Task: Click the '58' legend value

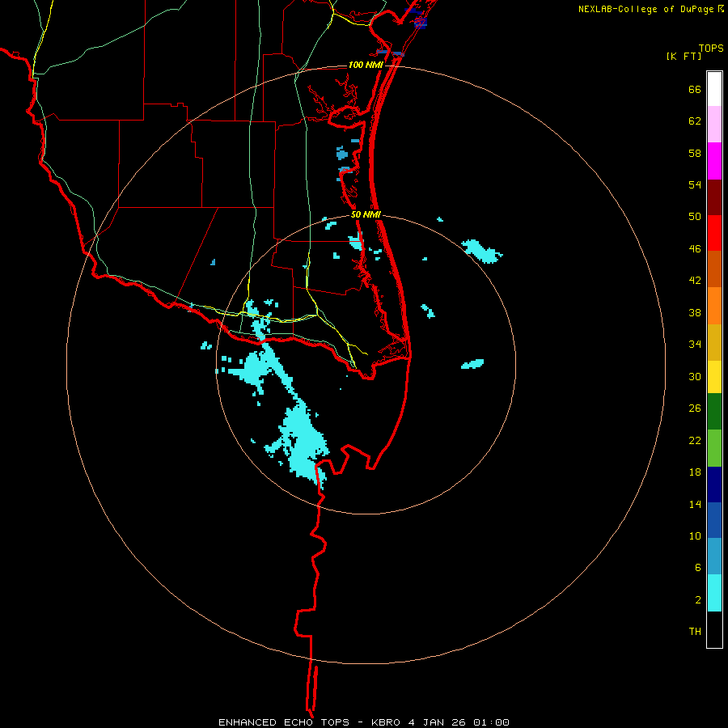Action: (695, 153)
